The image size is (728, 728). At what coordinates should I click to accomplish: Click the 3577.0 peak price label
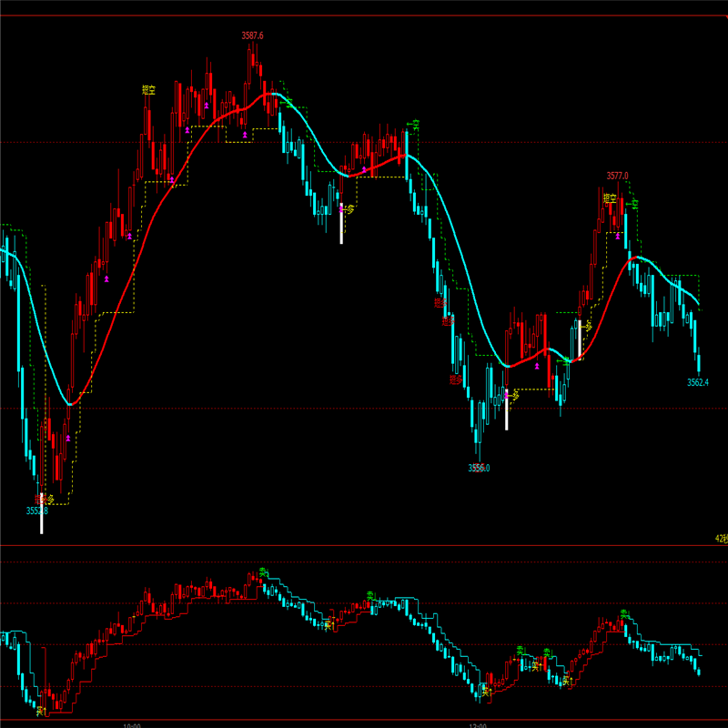tap(617, 176)
